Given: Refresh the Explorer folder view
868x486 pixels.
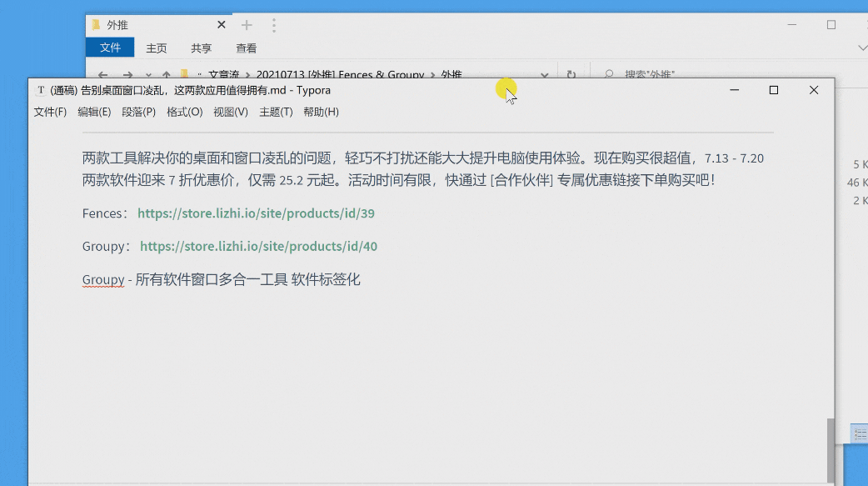Looking at the screenshot, I should [571, 75].
